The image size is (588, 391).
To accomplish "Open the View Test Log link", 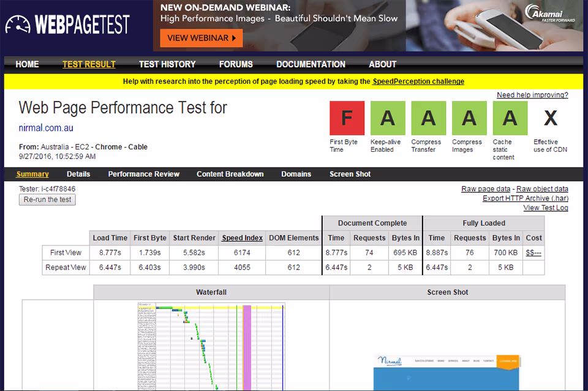I will pos(546,208).
